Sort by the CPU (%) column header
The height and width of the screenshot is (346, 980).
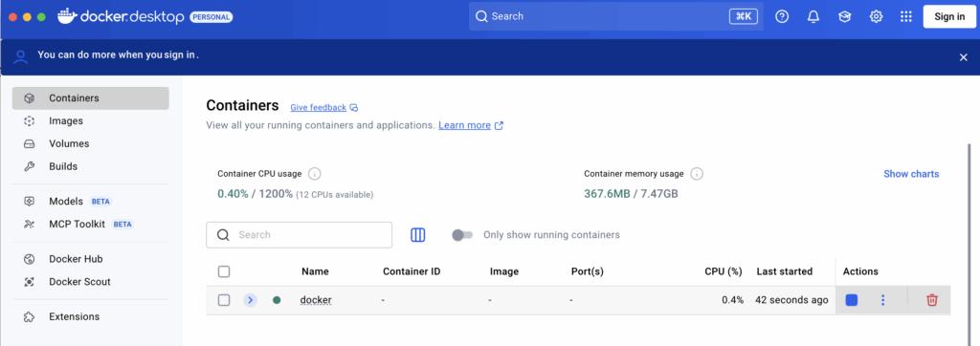pyautogui.click(x=724, y=271)
